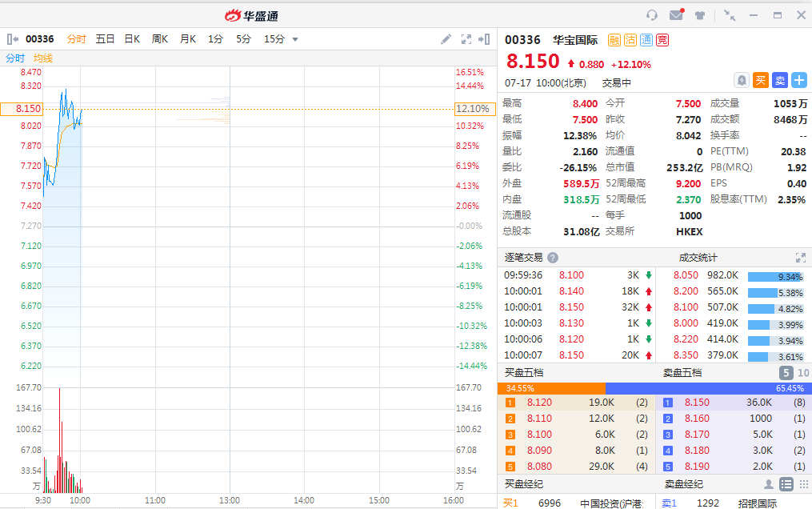Select the chart drawing pencil tool
Image resolution: width=812 pixels, height=509 pixels.
[446, 39]
